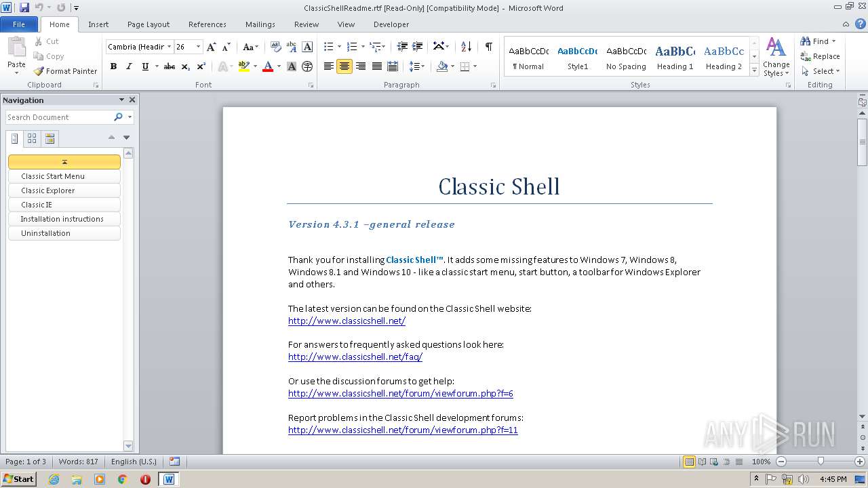Activate the Format Painter
This screenshot has width=868, height=488.
66,71
